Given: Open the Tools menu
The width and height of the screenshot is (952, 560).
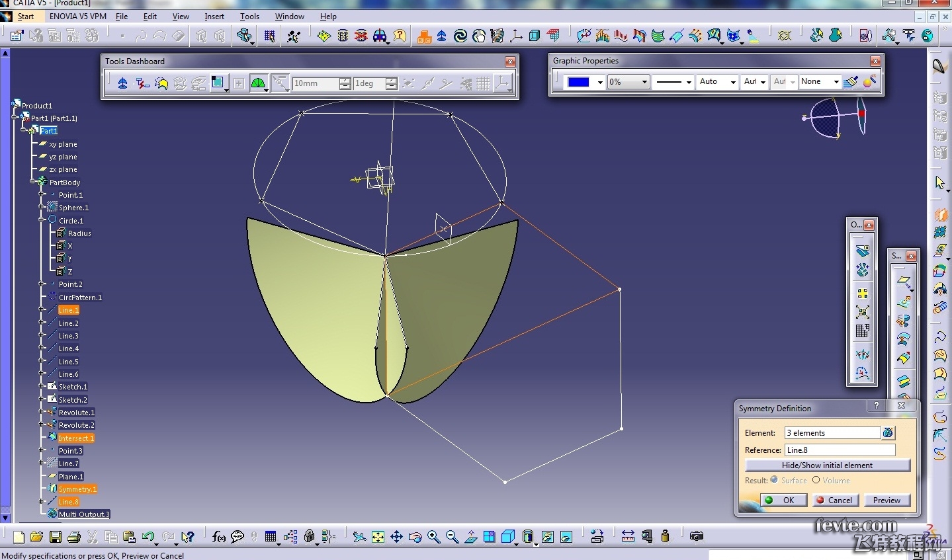Looking at the screenshot, I should click(x=249, y=17).
